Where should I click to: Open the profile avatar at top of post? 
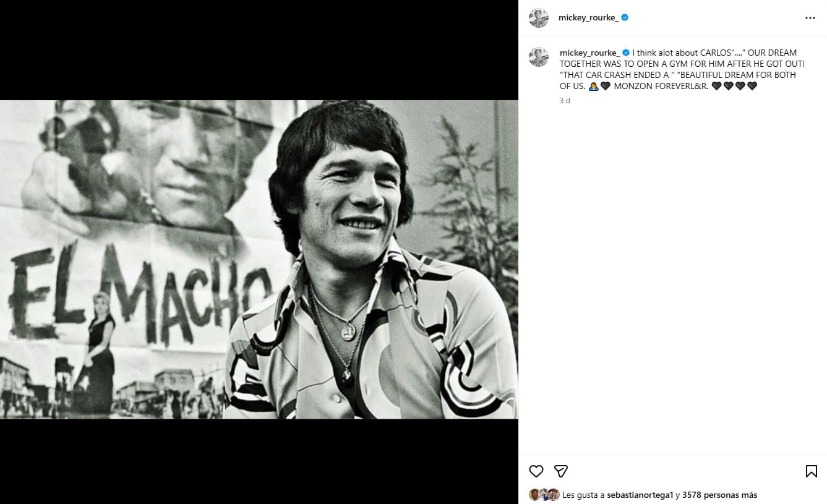click(x=539, y=17)
